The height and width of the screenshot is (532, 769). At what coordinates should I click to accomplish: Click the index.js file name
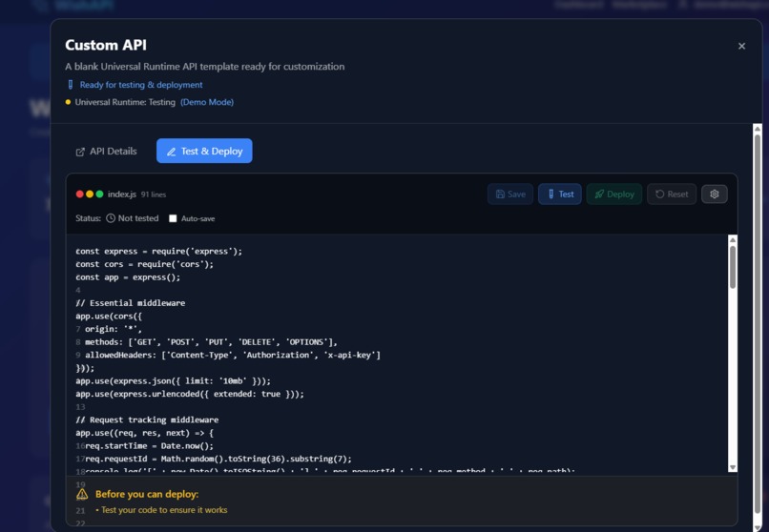(122, 194)
